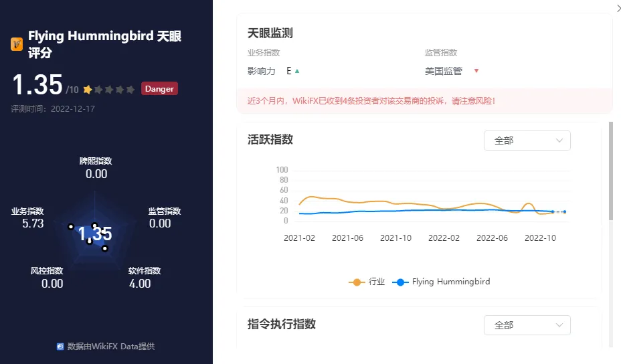
Task: Close the panel with the X button
Action: [x=618, y=8]
